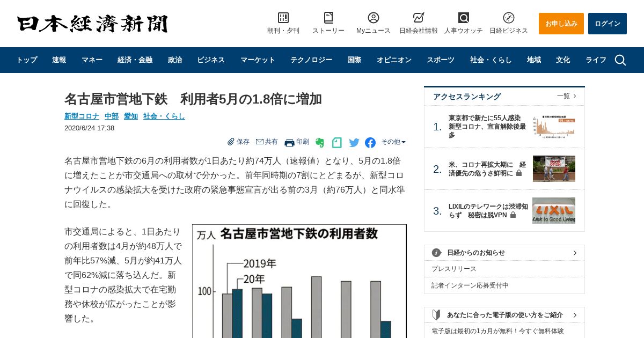This screenshot has height=338, width=644.
Task: Go to the トップ menu item
Action: point(26,60)
